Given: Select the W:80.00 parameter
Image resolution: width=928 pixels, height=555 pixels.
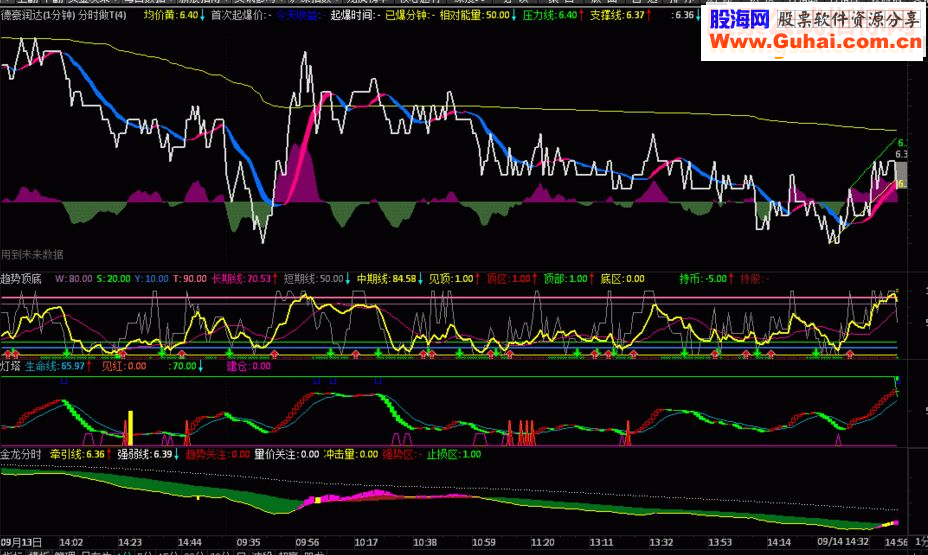Looking at the screenshot, I should click(73, 279).
